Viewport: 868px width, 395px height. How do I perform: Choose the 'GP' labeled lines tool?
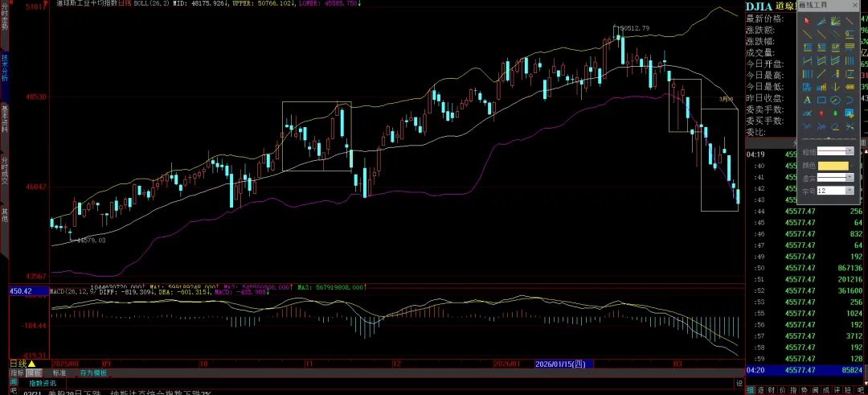[835, 47]
